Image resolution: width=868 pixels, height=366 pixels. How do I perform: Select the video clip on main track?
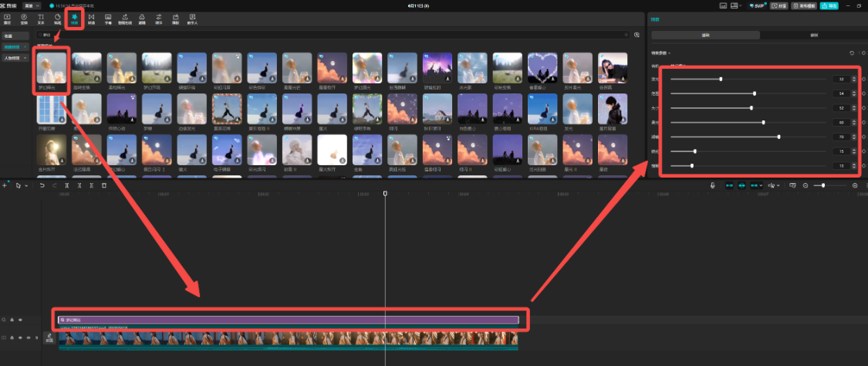click(x=289, y=339)
